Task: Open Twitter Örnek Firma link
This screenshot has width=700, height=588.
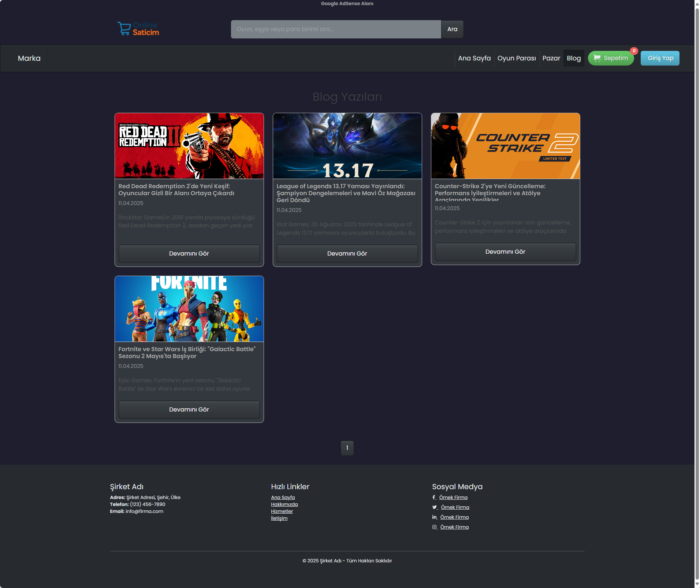Action: [455, 507]
